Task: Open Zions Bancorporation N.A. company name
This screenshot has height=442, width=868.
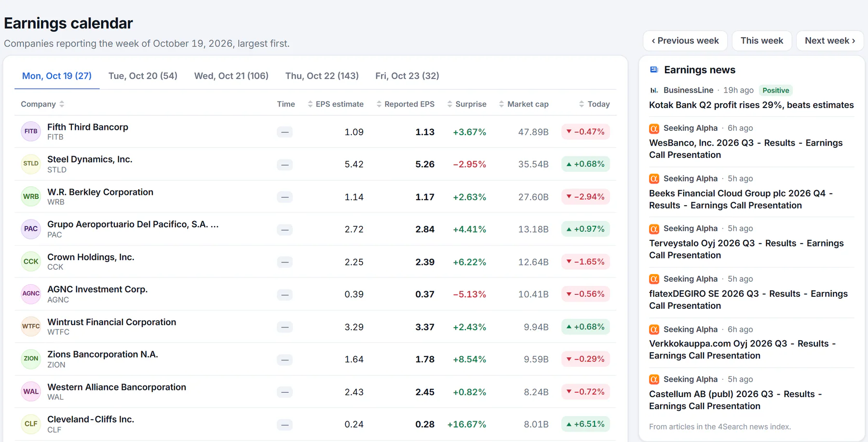Action: tap(103, 354)
